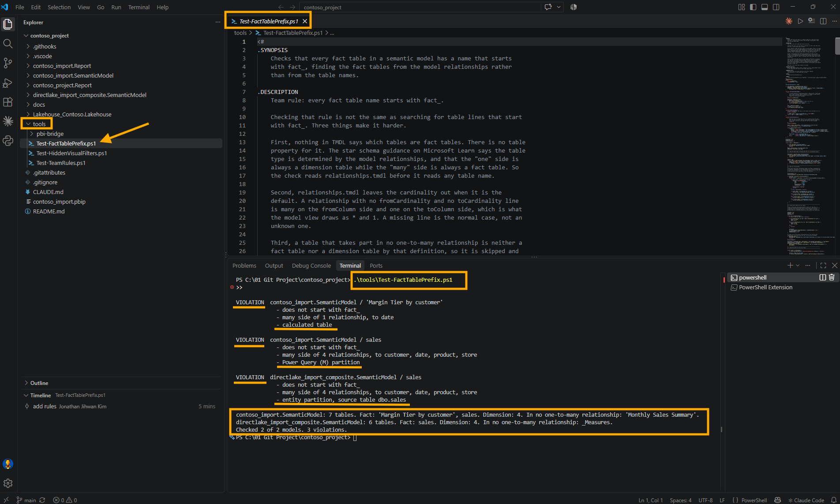840x504 pixels.
Task: Toggle the Panel layout button
Action: 765,7
